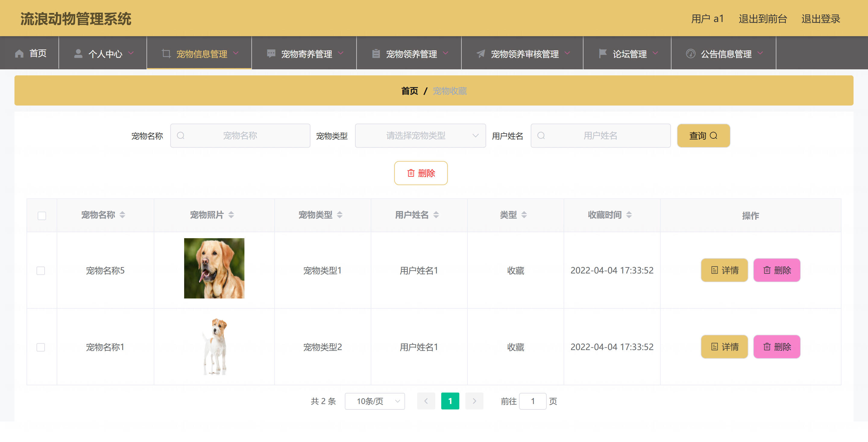Click the 查询 search button
The image size is (868, 442).
703,136
